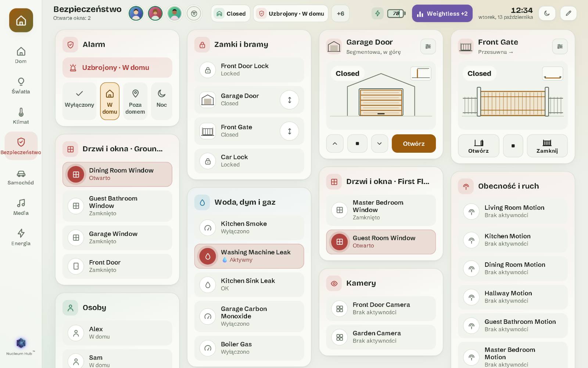Select the Wyłączony alarm mode
The height and width of the screenshot is (368, 588).
tap(79, 101)
